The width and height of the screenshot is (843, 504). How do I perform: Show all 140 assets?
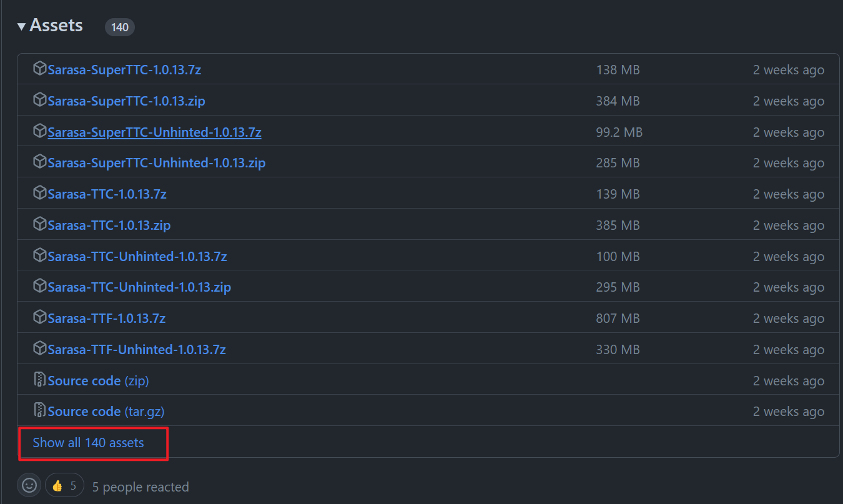(88, 443)
